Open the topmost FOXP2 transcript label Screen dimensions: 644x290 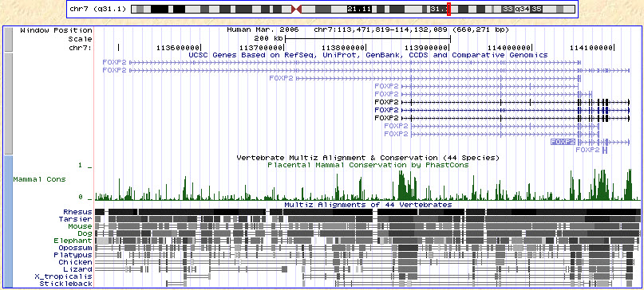pos(115,62)
